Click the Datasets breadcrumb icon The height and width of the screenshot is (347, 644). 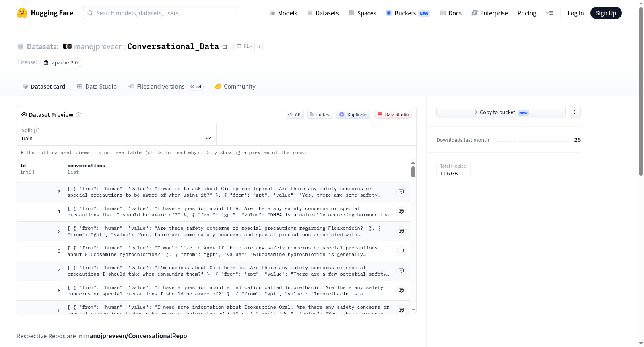click(21, 47)
